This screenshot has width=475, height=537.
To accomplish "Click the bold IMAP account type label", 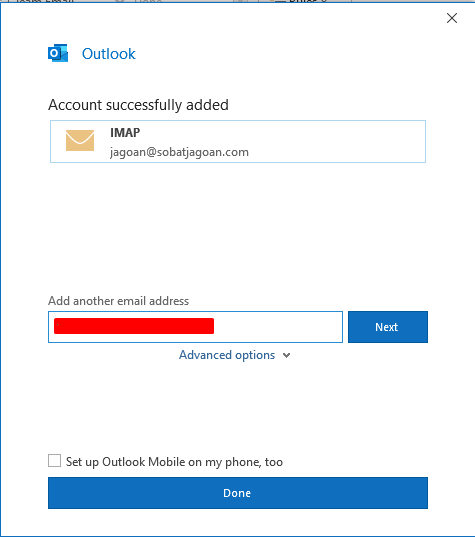I will click(x=125, y=133).
